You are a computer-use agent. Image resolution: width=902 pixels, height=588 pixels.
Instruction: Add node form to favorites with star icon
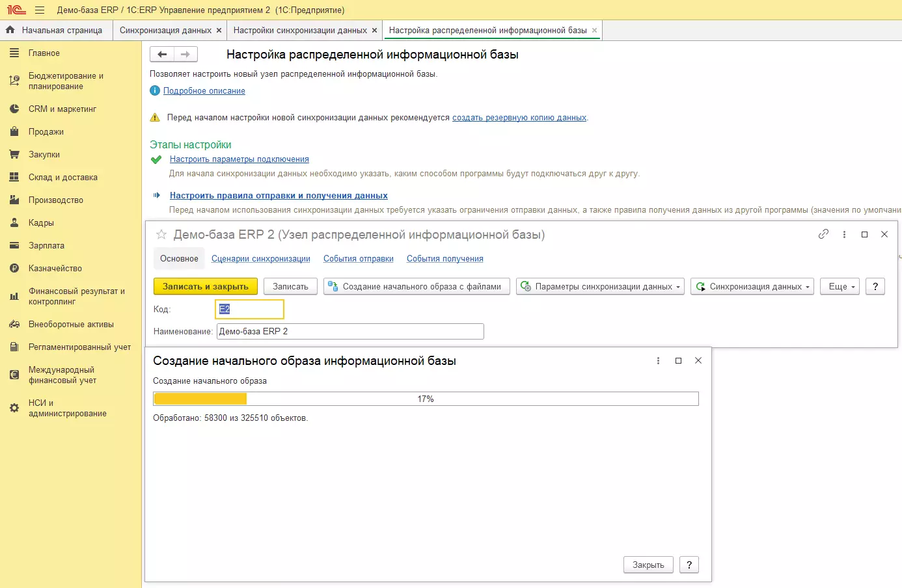pos(161,234)
